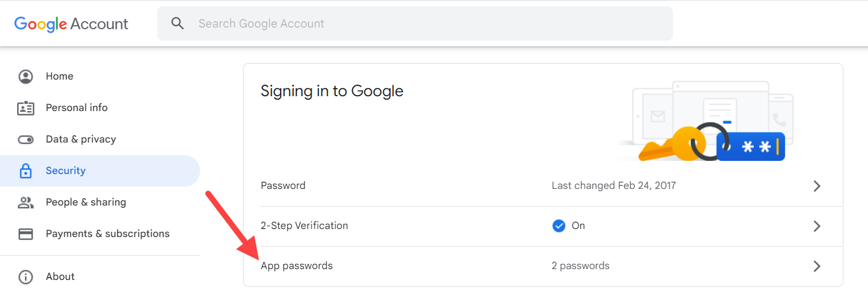
Task: Click the Personal info ID card icon
Action: (26, 108)
